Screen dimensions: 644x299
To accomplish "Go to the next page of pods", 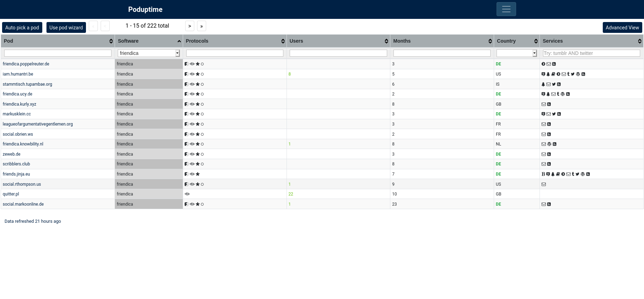I will [189, 26].
